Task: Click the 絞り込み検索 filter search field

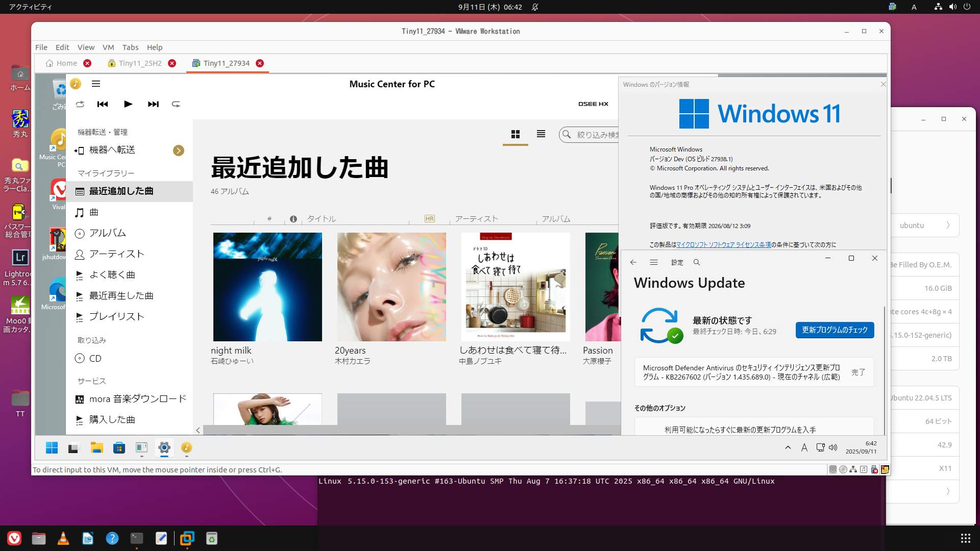Action: coord(589,135)
